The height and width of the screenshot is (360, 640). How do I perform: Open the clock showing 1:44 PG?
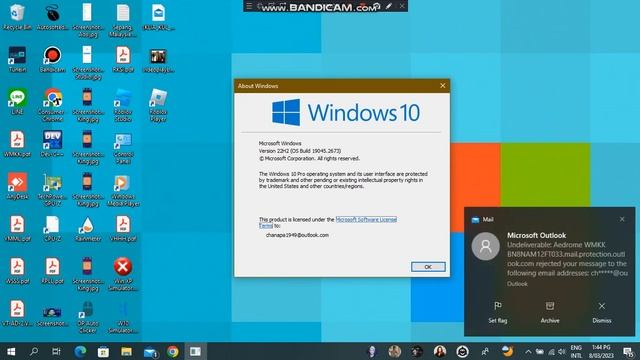tap(602, 351)
